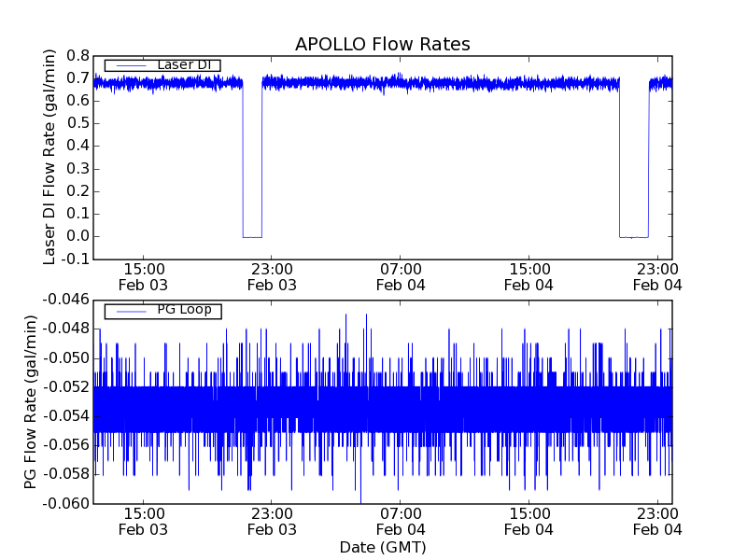The image size is (747, 560).
Task: Click "07:00 Feb 04" under the PG Loop plot
Action: point(401,522)
